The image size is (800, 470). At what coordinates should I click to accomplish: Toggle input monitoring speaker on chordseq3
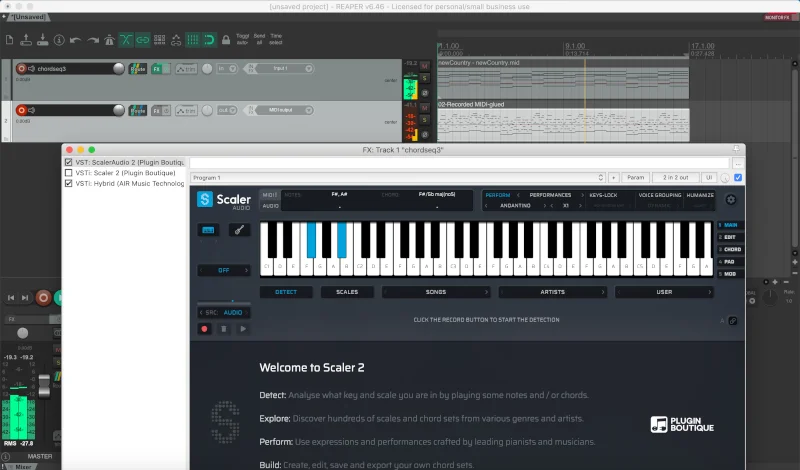tap(32, 68)
